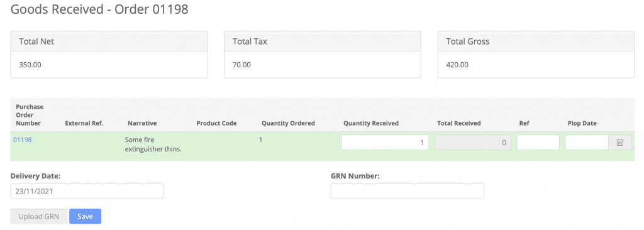Click the Total Tax card header

click(x=323, y=41)
